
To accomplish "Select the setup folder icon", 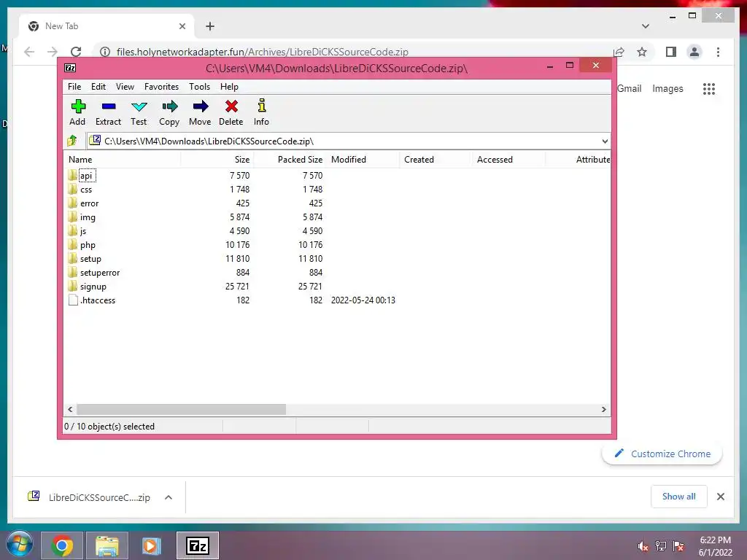I will click(x=72, y=258).
